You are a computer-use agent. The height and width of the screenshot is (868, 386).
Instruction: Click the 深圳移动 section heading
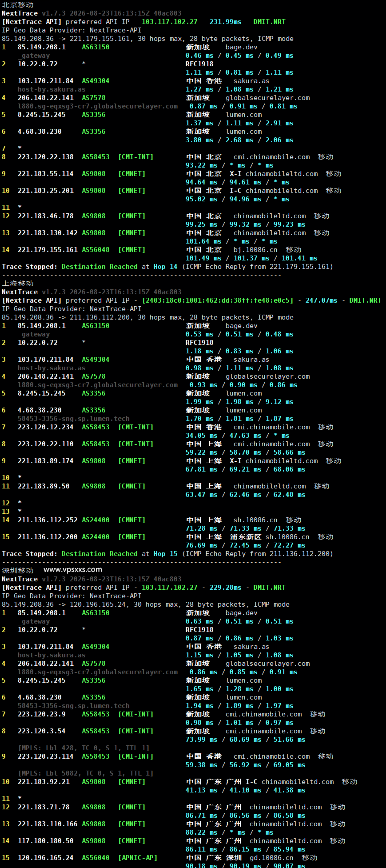tap(18, 570)
